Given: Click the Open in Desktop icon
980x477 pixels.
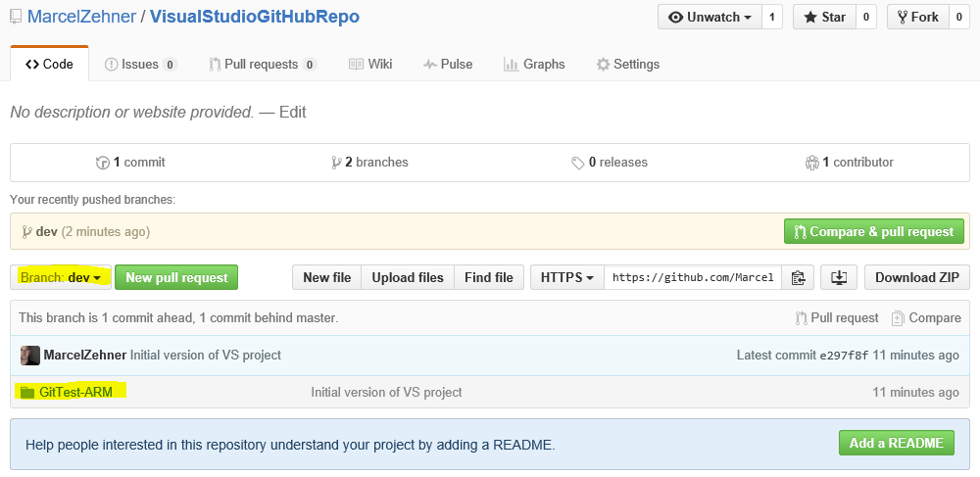Looking at the screenshot, I should [x=838, y=278].
